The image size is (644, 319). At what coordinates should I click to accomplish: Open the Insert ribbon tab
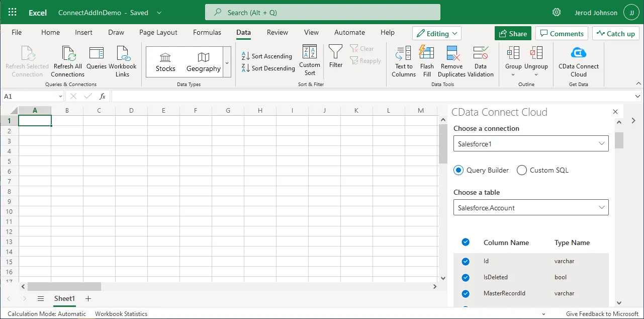click(x=83, y=32)
